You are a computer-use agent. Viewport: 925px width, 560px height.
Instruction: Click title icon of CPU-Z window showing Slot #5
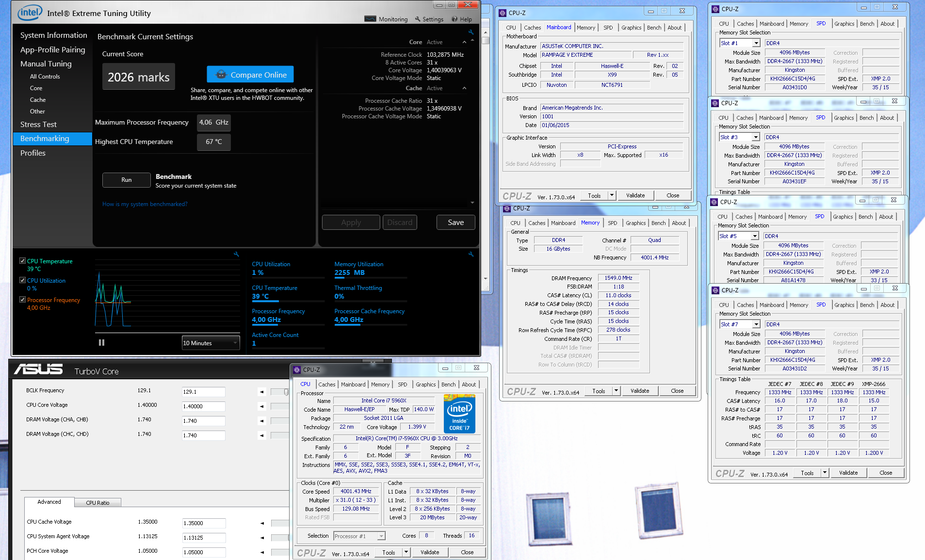(x=714, y=202)
